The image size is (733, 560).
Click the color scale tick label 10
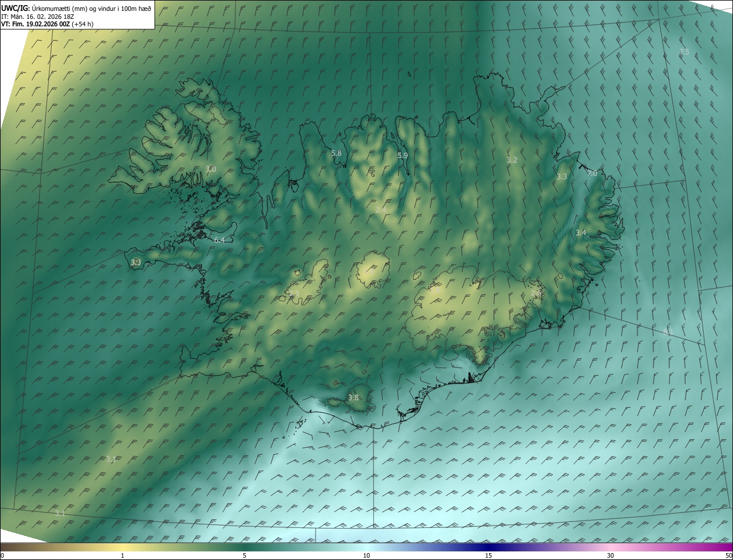pyautogui.click(x=366, y=555)
